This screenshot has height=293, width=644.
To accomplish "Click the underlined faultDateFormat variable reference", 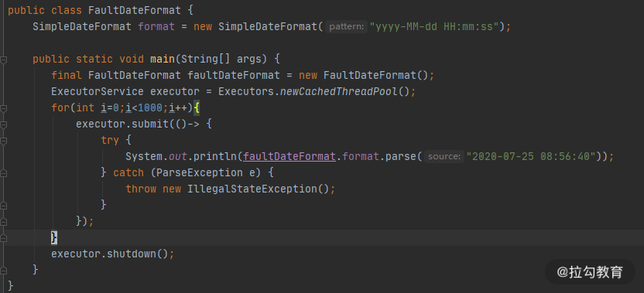I will coord(289,156).
